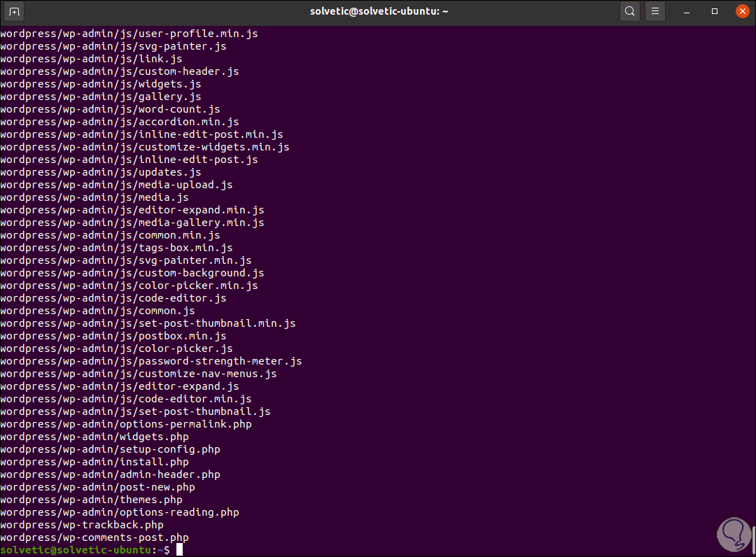Viewport: 756px width, 557px height.
Task: Select the line wp-admin/js/code-editor.js
Action: pos(113,298)
